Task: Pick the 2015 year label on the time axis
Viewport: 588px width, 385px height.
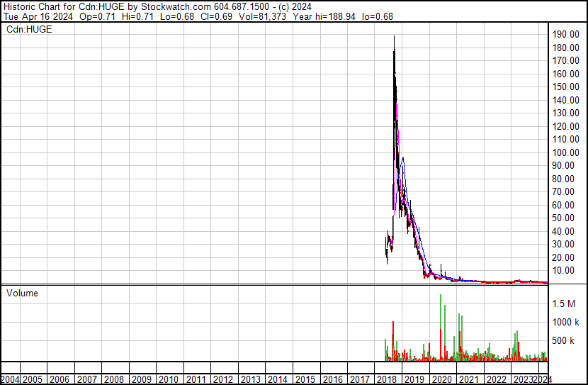Action: pyautogui.click(x=304, y=379)
